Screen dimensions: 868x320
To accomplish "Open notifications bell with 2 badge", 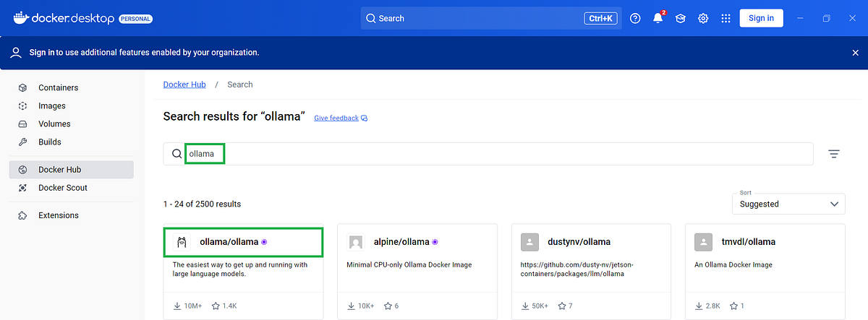I will tap(658, 18).
